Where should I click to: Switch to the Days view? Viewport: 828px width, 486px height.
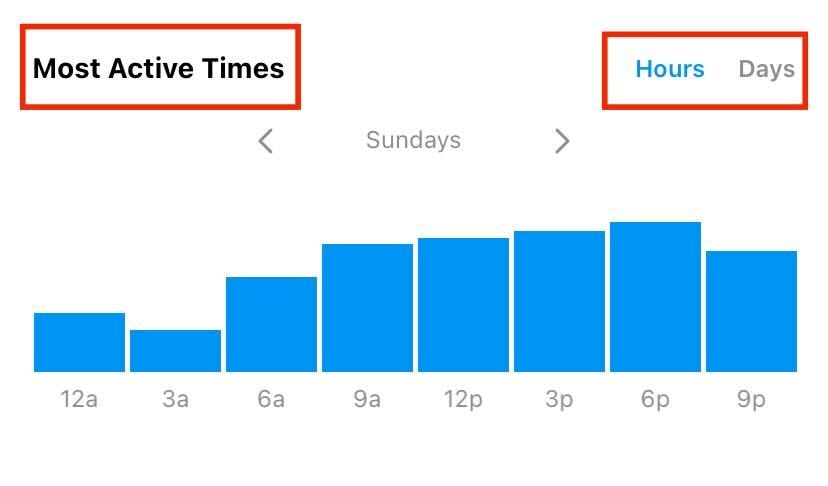766,69
